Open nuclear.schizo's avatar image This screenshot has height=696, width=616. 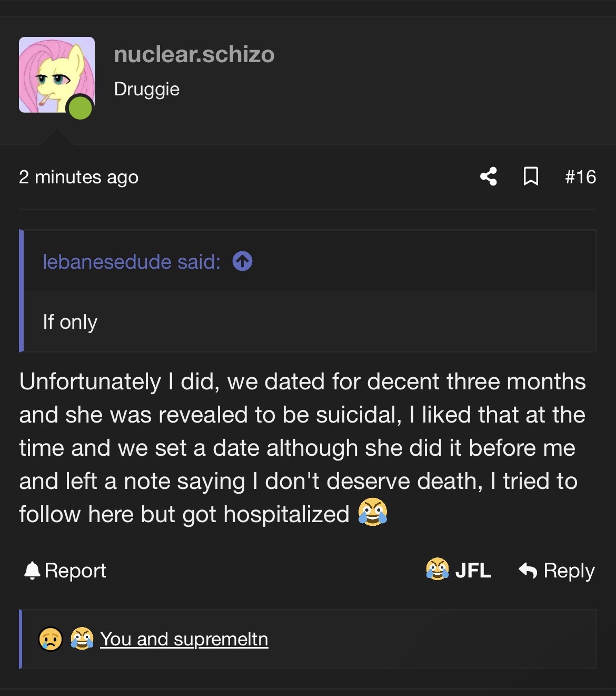click(57, 75)
